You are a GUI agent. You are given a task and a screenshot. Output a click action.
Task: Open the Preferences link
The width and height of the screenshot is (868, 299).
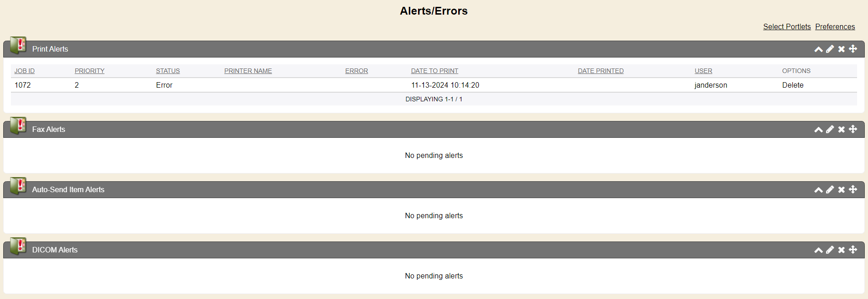pyautogui.click(x=835, y=26)
